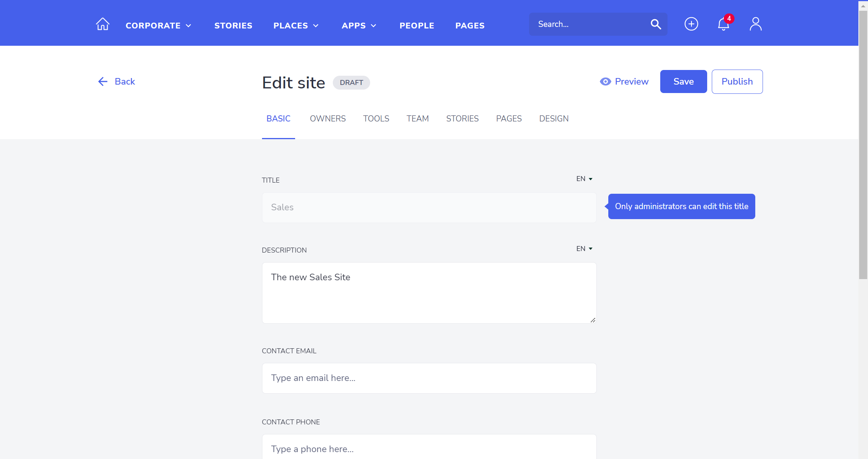Switch to the Design tab

pos(554,119)
